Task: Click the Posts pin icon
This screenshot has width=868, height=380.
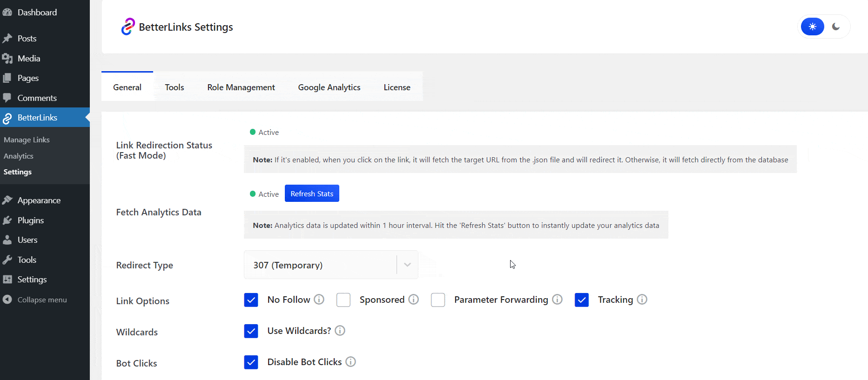Action: 7,39
